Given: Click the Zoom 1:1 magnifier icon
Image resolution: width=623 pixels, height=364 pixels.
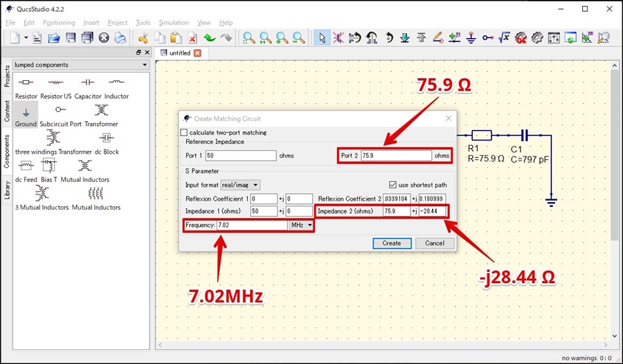Looking at the screenshot, I should coord(265,38).
